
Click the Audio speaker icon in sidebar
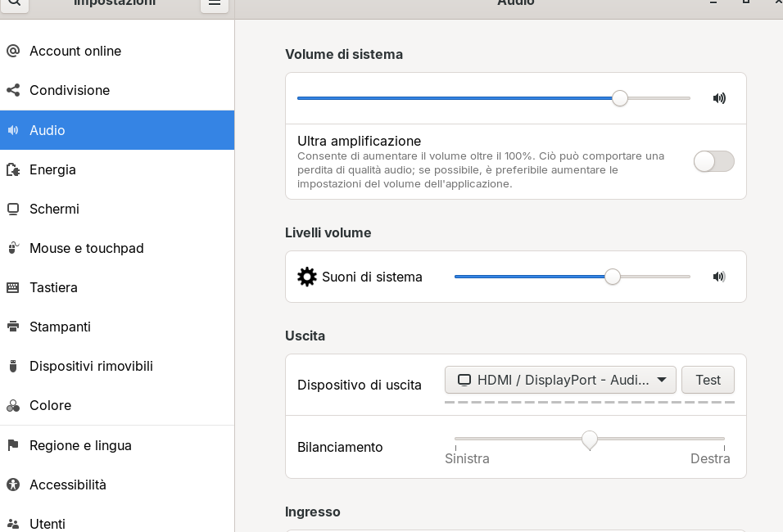[13, 130]
